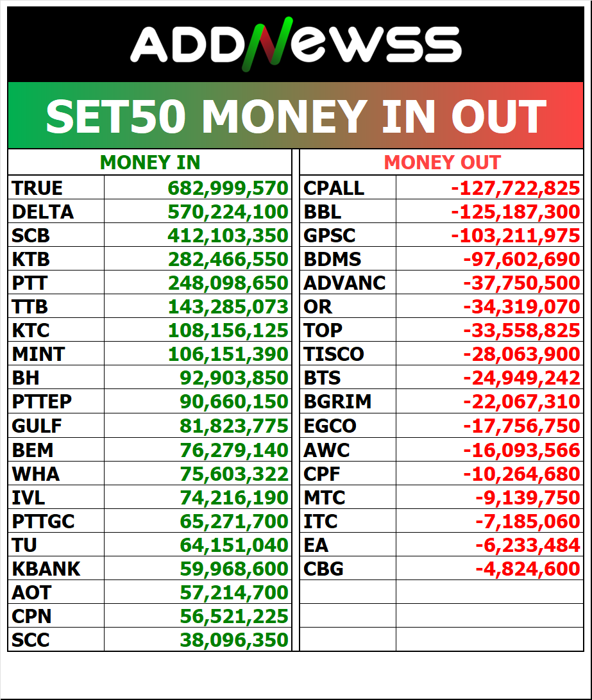Screen dimensions: 592x700
Task: Select the EA value -6,233,484
Action: pyautogui.click(x=527, y=544)
